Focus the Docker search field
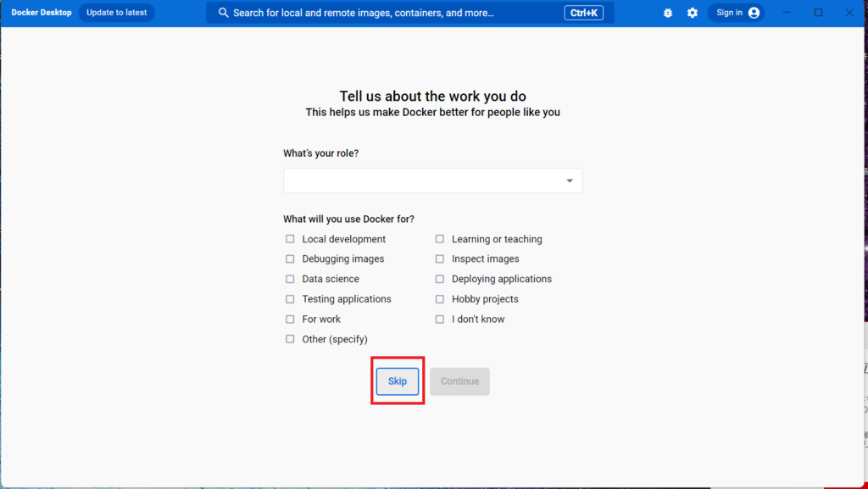868x489 pixels. tap(410, 13)
